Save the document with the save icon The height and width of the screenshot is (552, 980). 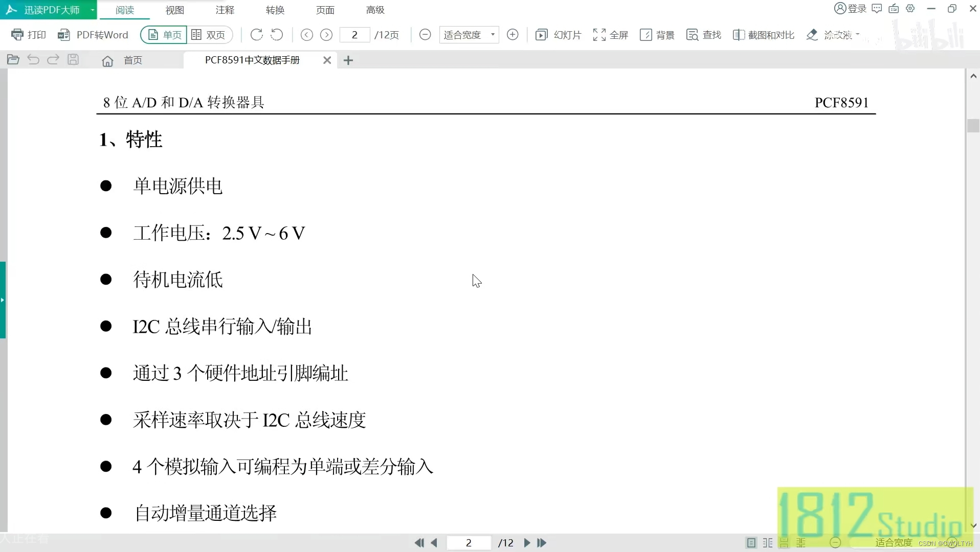point(73,59)
